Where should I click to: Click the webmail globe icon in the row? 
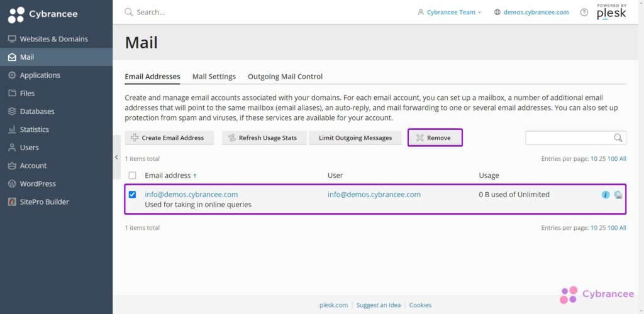pos(618,195)
